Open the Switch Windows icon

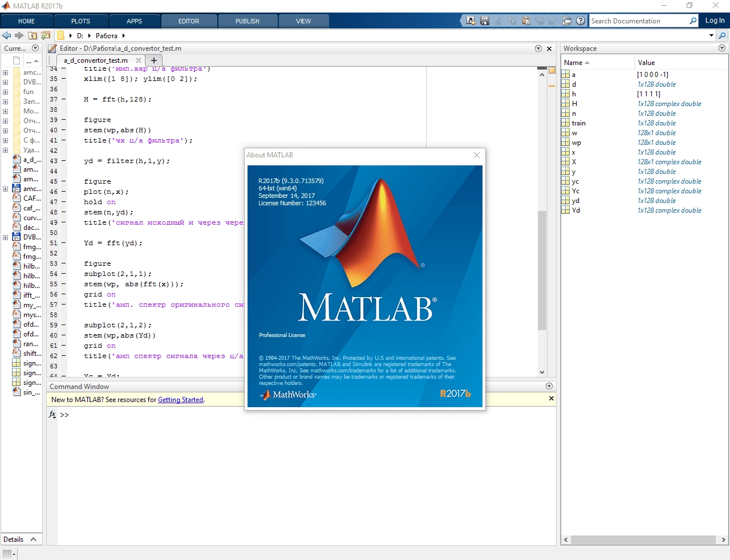567,21
